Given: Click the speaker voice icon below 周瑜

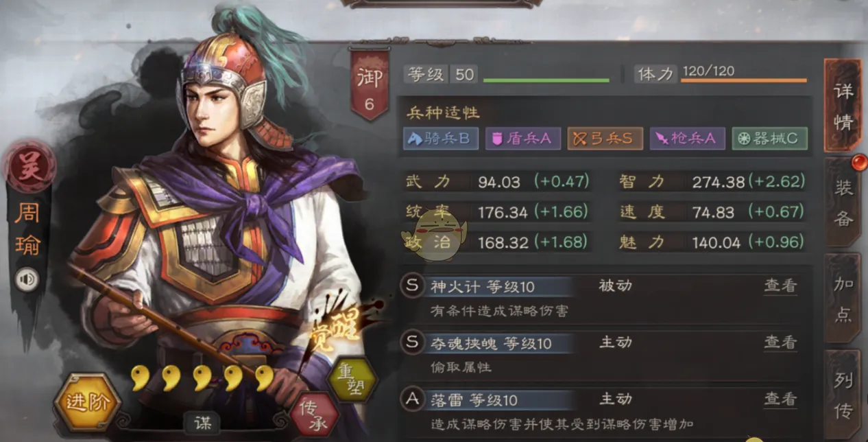Looking at the screenshot, I should point(27,279).
